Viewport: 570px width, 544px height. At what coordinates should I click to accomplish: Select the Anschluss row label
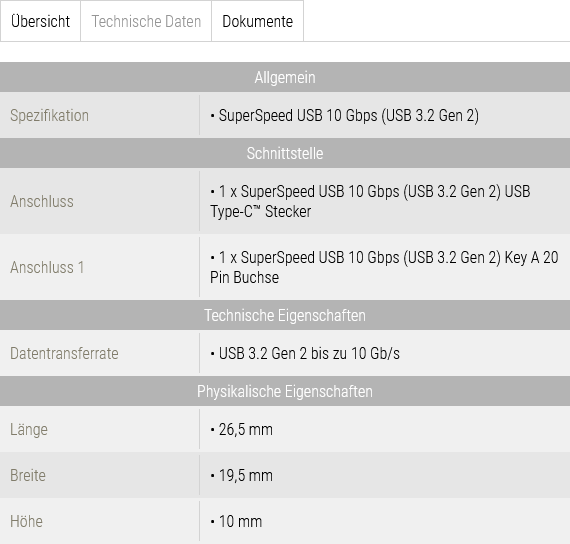pyautogui.click(x=42, y=201)
